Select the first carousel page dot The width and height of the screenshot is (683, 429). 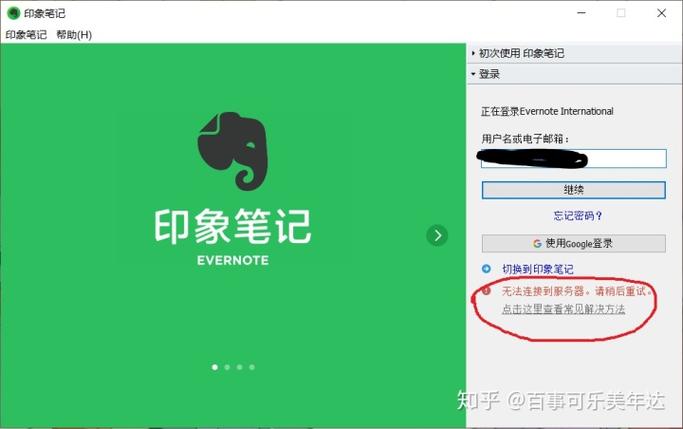coord(215,367)
